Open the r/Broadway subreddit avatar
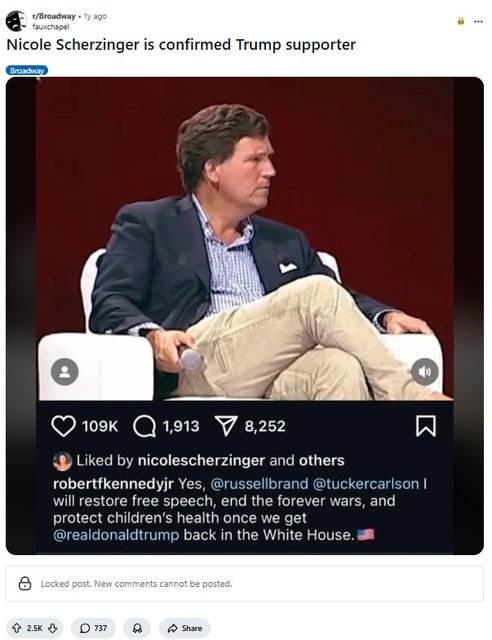This screenshot has width=492, height=640. tap(16, 21)
